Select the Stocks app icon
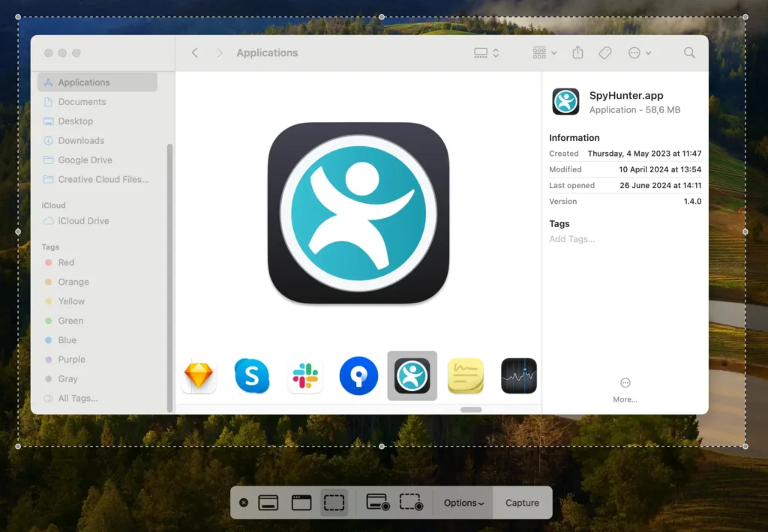Viewport: 768px width, 532px height. tap(519, 376)
